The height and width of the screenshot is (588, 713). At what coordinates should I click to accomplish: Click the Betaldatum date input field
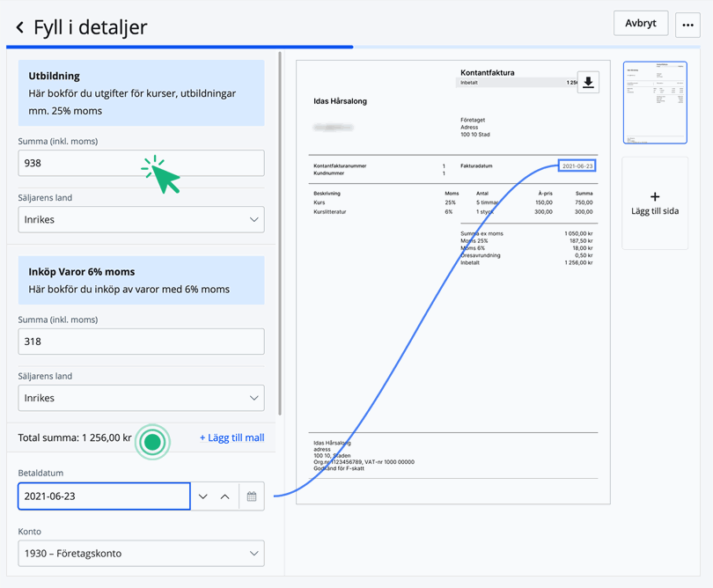tap(104, 496)
